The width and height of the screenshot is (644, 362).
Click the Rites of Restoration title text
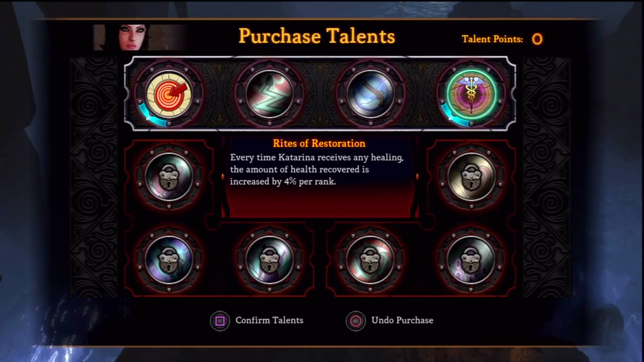click(x=319, y=144)
